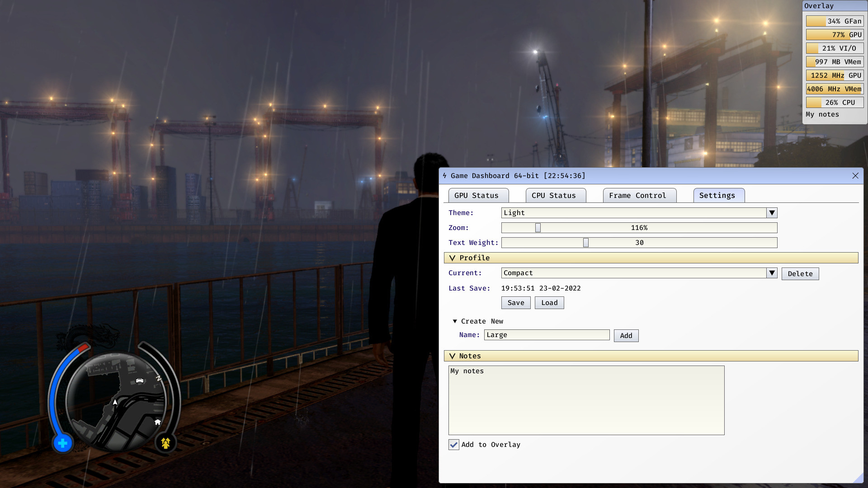Click the 34% GFan gauge in the Overlay
Image resolution: width=868 pixels, height=488 pixels.
[835, 21]
